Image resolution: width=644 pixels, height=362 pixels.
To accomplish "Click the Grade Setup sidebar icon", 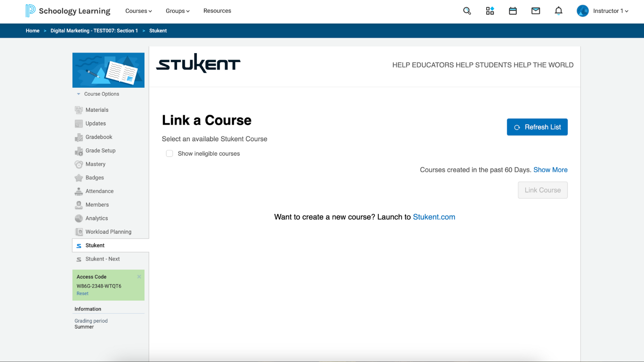I will [x=79, y=151].
